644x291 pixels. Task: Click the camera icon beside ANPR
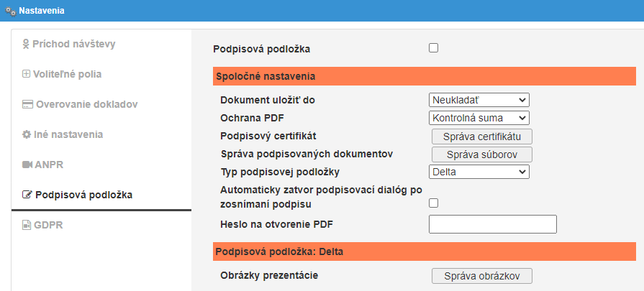[27, 165]
